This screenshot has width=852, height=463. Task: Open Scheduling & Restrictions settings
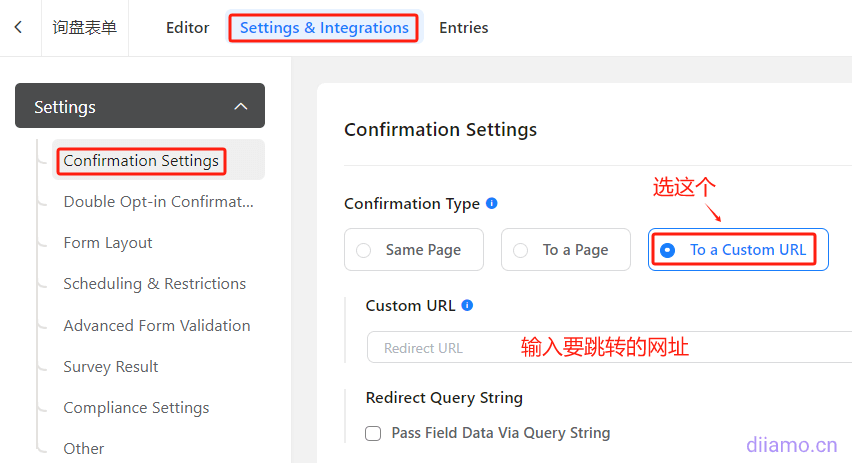tap(154, 283)
